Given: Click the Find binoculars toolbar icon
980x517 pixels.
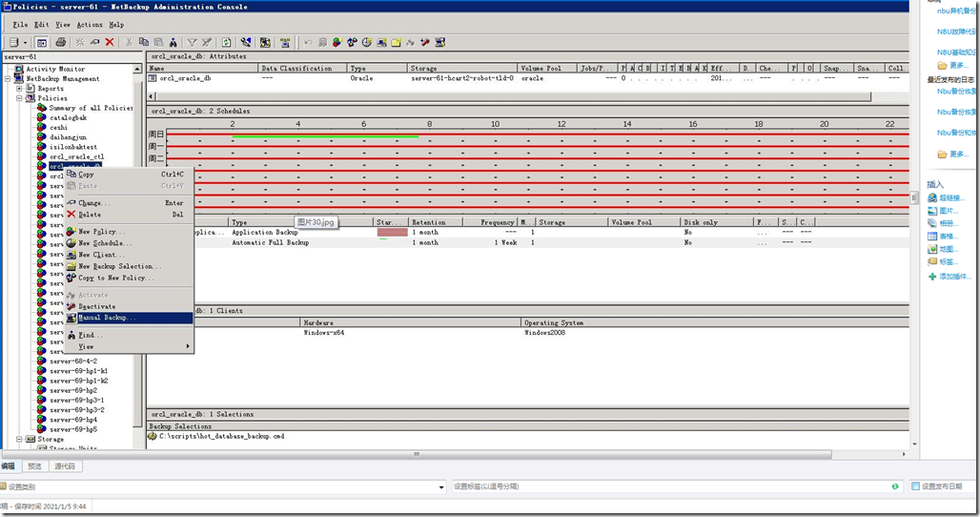Looking at the screenshot, I should 173,42.
